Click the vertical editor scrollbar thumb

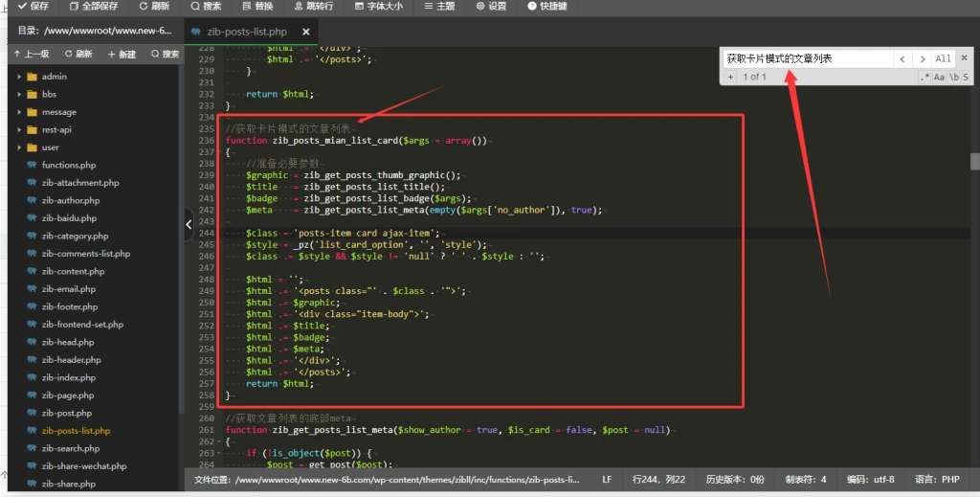pyautogui.click(x=974, y=161)
